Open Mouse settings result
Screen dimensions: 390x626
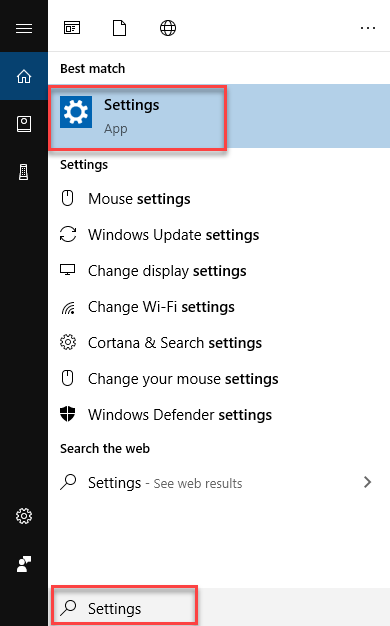click(x=219, y=199)
